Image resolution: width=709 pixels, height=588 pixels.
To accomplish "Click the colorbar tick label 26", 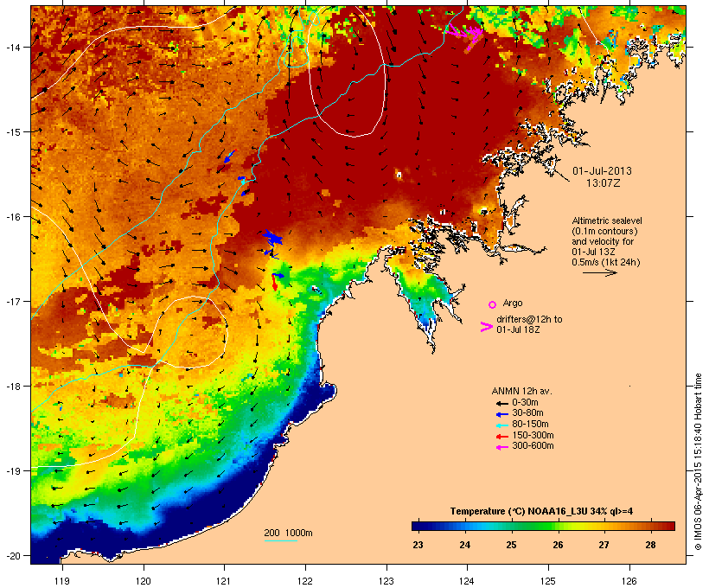I will tap(558, 545).
